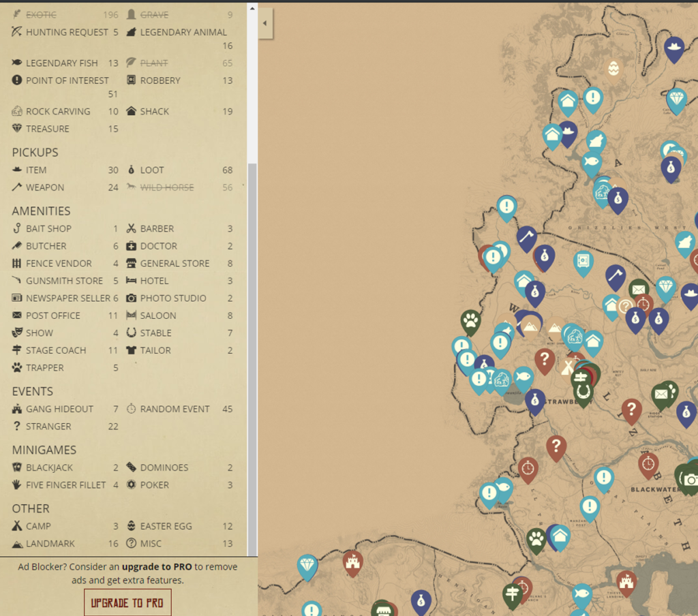Hide the Saloon markers
698x616 pixels.
179,315
